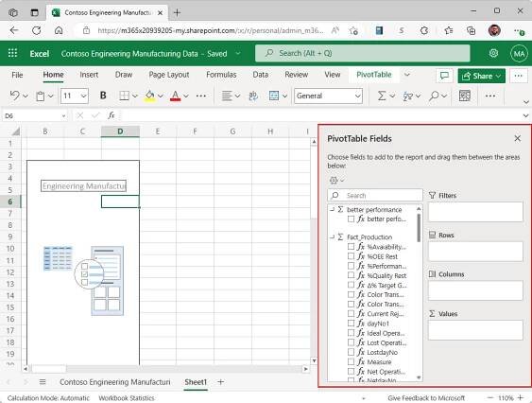Open the Share button dropdown
The width and height of the screenshot is (532, 403).
(x=498, y=76)
